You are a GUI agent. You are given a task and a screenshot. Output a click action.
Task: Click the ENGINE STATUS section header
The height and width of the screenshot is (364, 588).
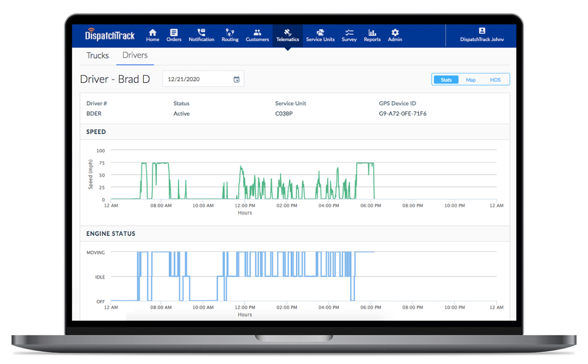point(111,233)
